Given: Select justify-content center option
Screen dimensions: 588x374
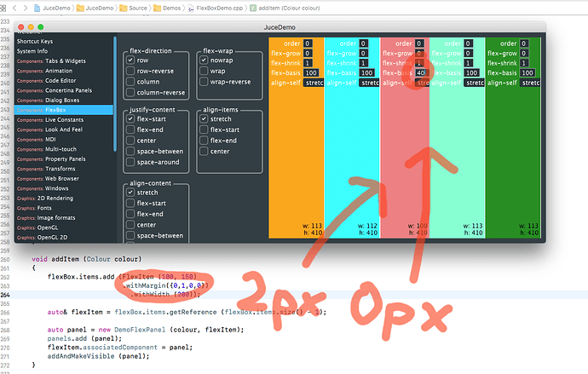Looking at the screenshot, I should 141,141.
